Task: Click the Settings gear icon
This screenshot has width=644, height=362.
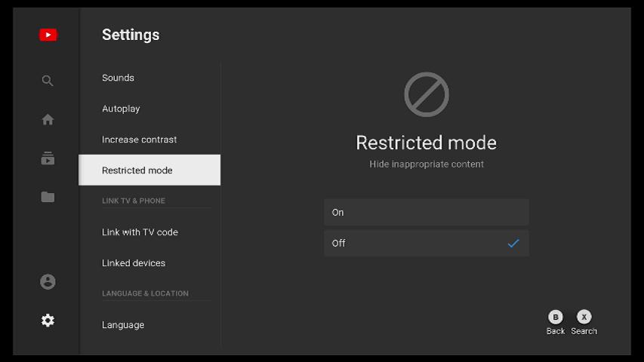Action: (48, 321)
